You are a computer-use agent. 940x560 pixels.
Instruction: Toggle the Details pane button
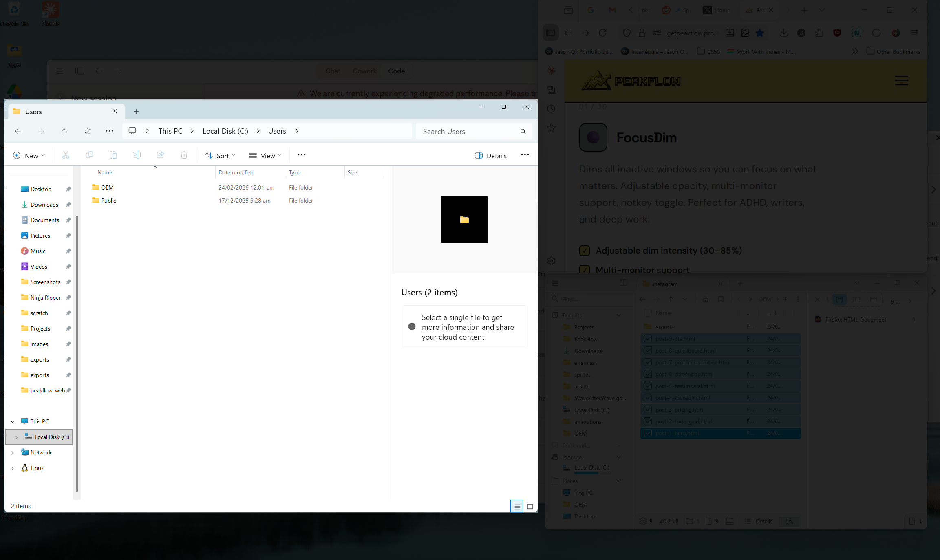491,156
